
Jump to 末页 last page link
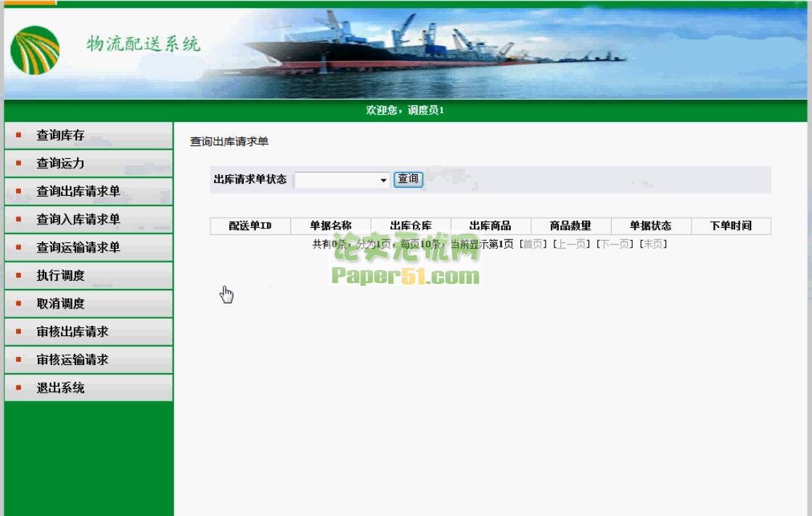pyautogui.click(x=652, y=245)
